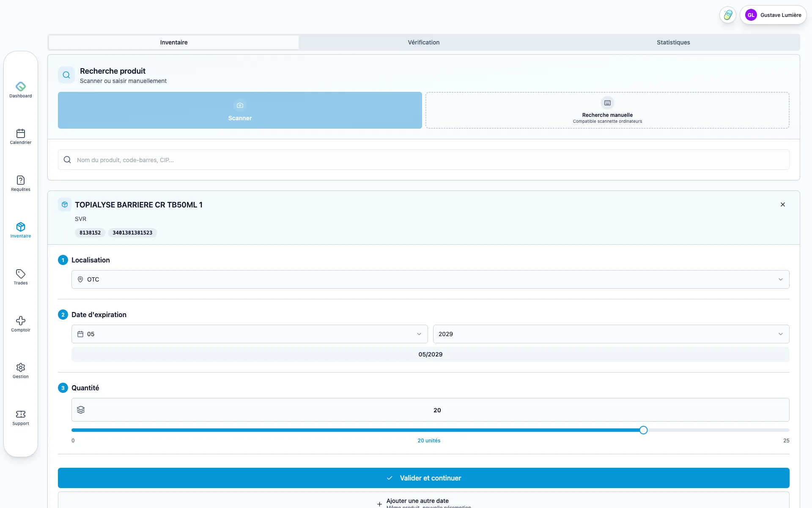Click Valider et continuer button
Image resolution: width=812 pixels, height=508 pixels.
[423, 478]
